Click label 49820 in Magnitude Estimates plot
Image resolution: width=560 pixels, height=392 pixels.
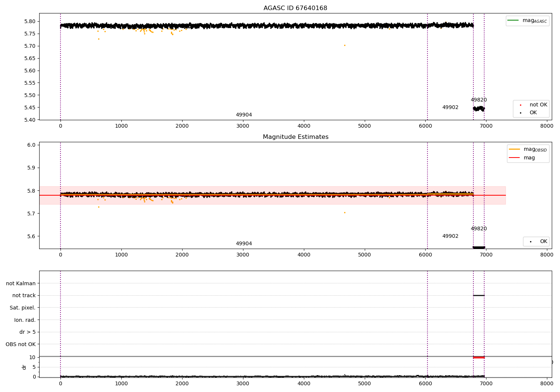point(479,229)
